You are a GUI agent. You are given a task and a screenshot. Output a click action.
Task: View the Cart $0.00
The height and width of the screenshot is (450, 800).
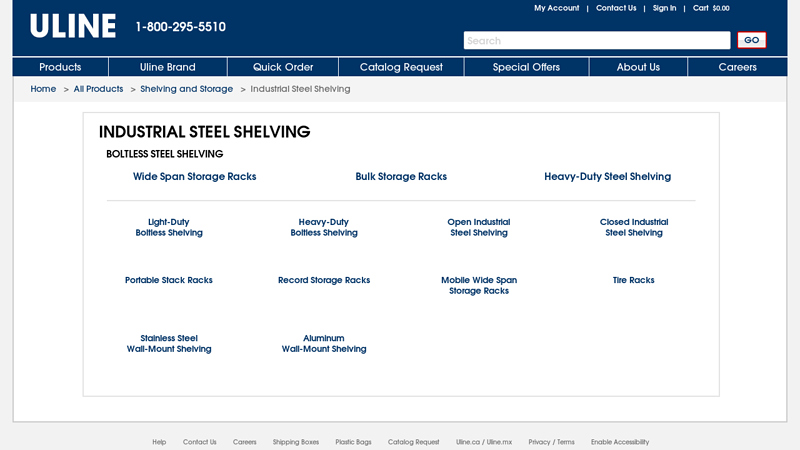coord(711,8)
